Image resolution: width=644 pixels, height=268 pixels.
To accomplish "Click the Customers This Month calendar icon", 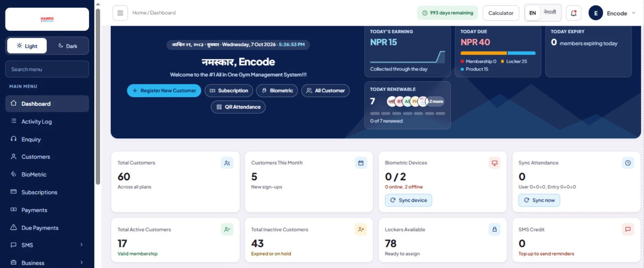I will click(361, 163).
